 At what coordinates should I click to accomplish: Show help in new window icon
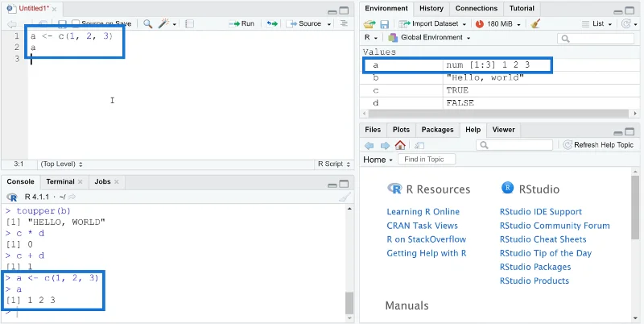coord(419,145)
